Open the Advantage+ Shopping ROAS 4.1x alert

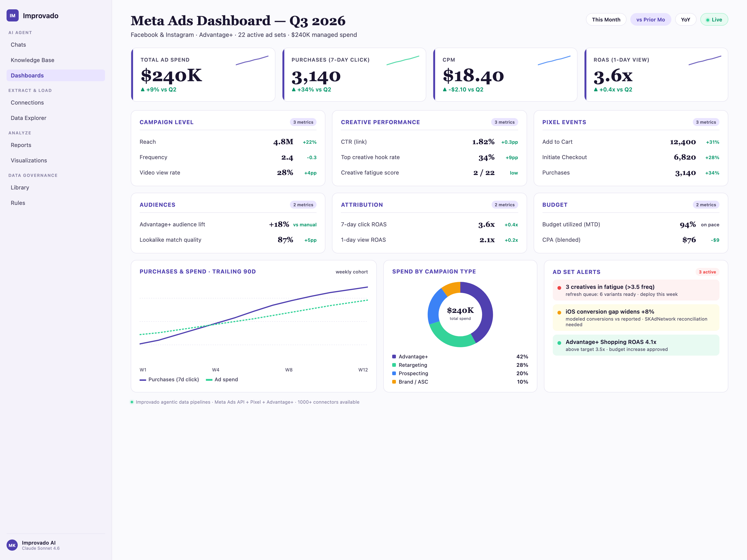pos(636,345)
